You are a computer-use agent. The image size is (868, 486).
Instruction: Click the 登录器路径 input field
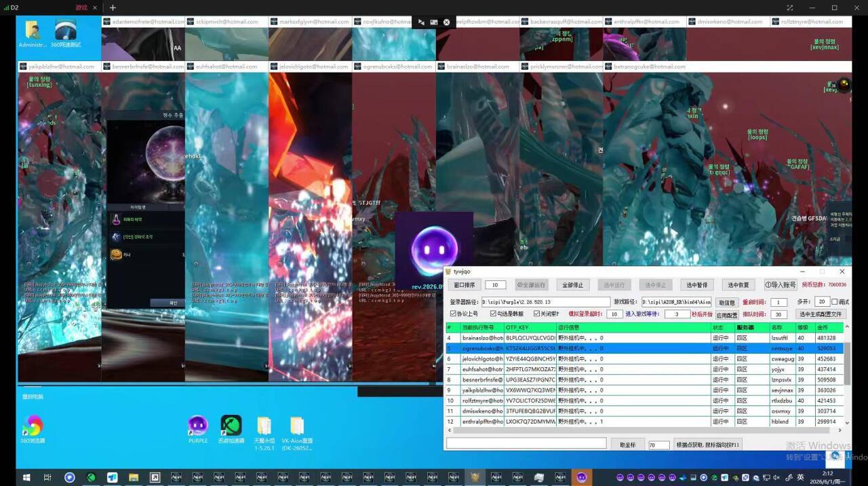coord(546,302)
